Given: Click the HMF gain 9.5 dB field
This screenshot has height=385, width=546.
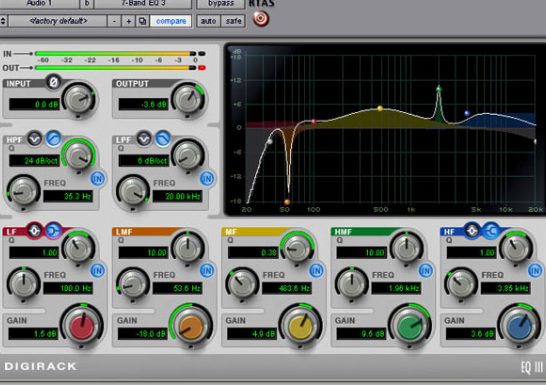Looking at the screenshot, I should pyautogui.click(x=362, y=333).
